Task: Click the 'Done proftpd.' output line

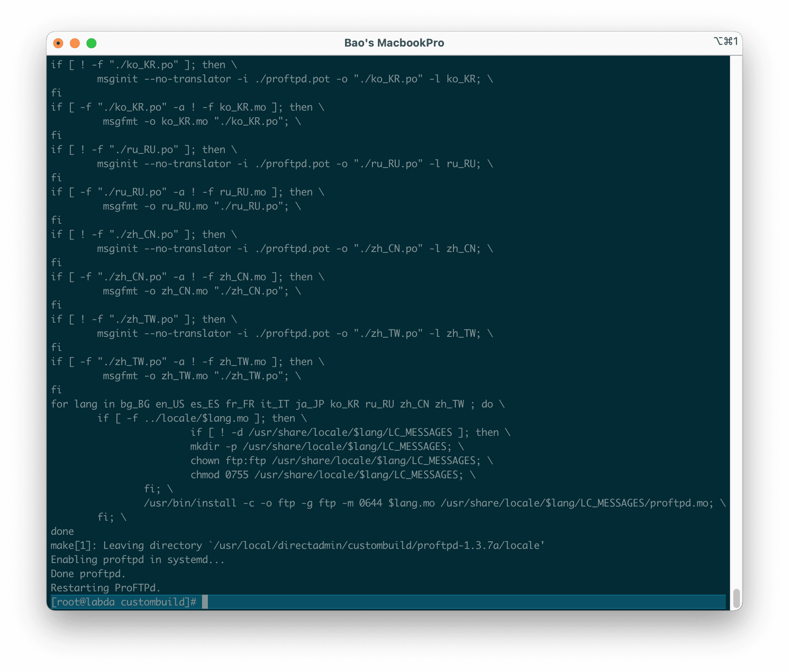Action: click(88, 573)
